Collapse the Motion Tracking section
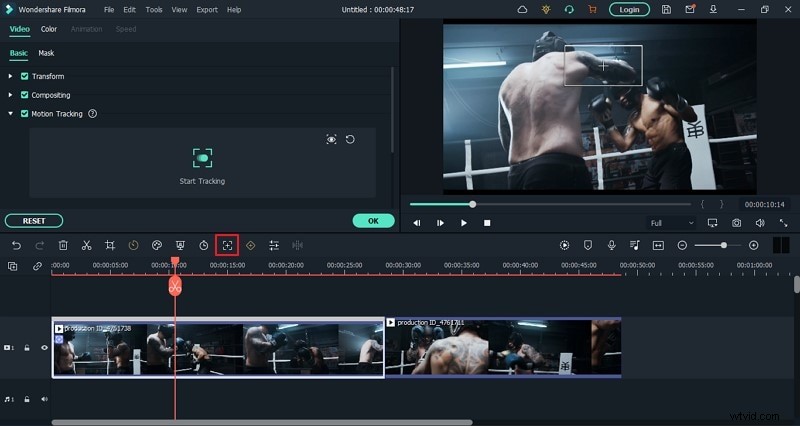Screen dimensions: 800x426 10,114
